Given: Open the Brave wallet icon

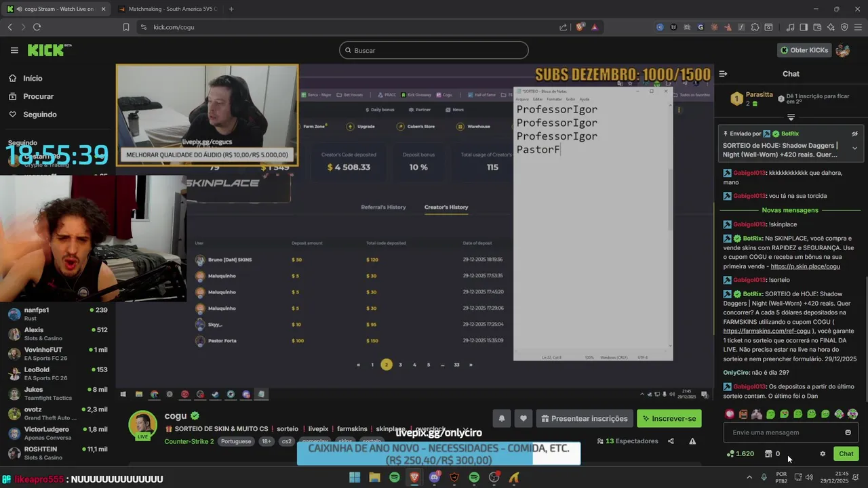Looking at the screenshot, I should [817, 27].
